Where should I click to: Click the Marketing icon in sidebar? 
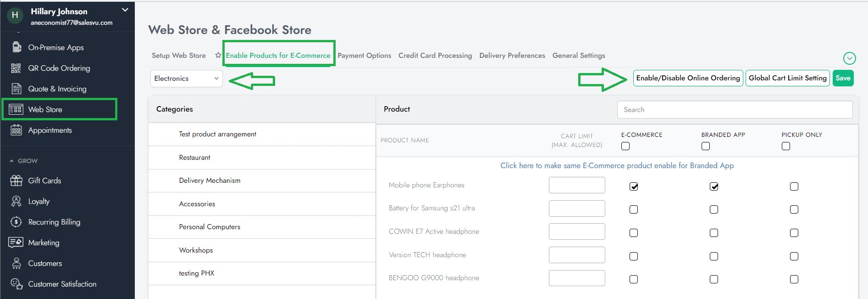click(x=16, y=243)
